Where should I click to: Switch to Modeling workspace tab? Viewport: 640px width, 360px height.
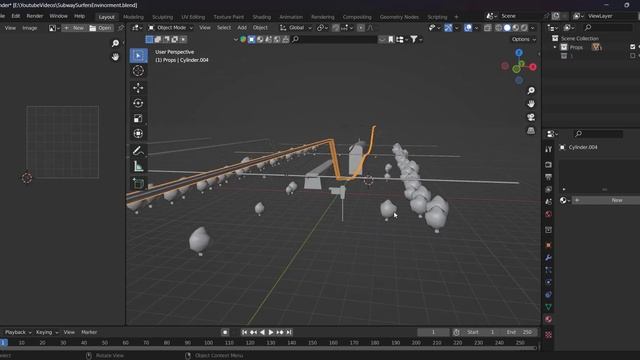coord(133,17)
